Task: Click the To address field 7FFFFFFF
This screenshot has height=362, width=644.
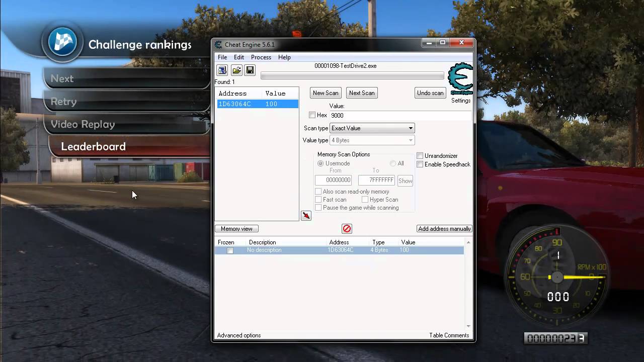Action: coord(376,180)
